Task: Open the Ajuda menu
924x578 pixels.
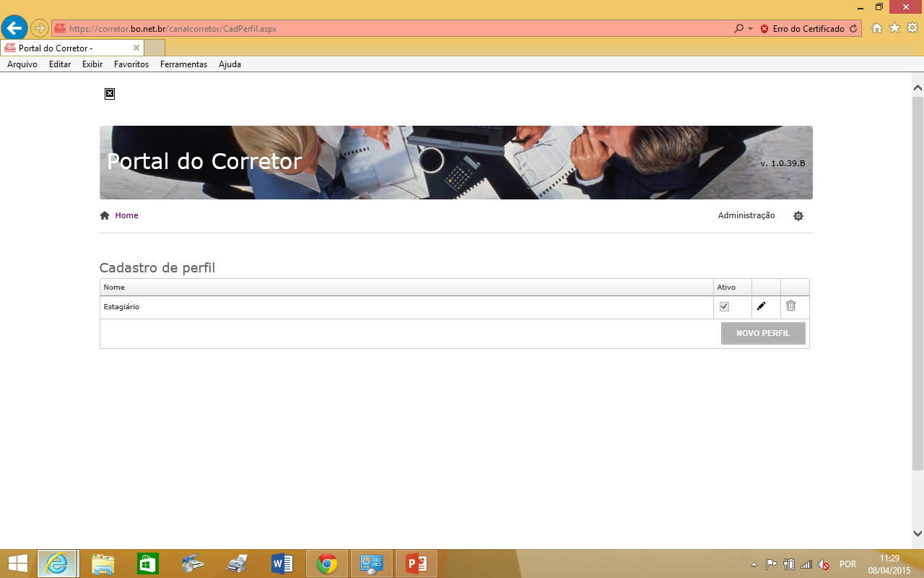Action: (x=230, y=64)
